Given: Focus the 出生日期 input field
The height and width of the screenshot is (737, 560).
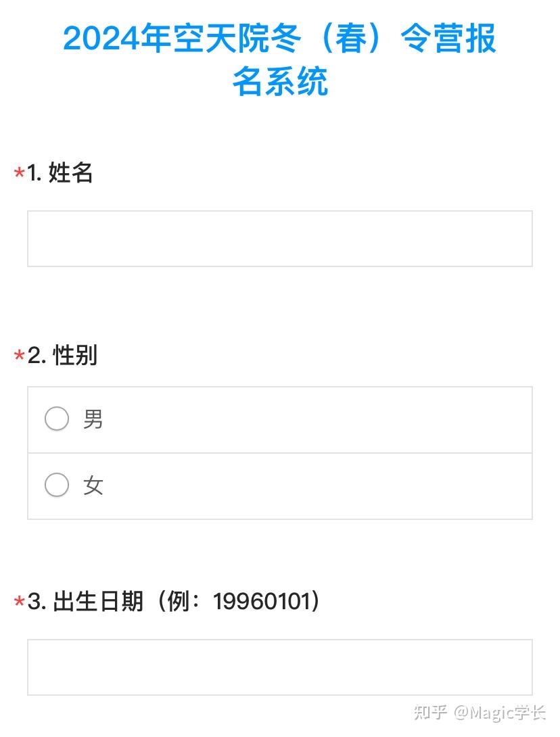Looking at the screenshot, I should pyautogui.click(x=280, y=667).
